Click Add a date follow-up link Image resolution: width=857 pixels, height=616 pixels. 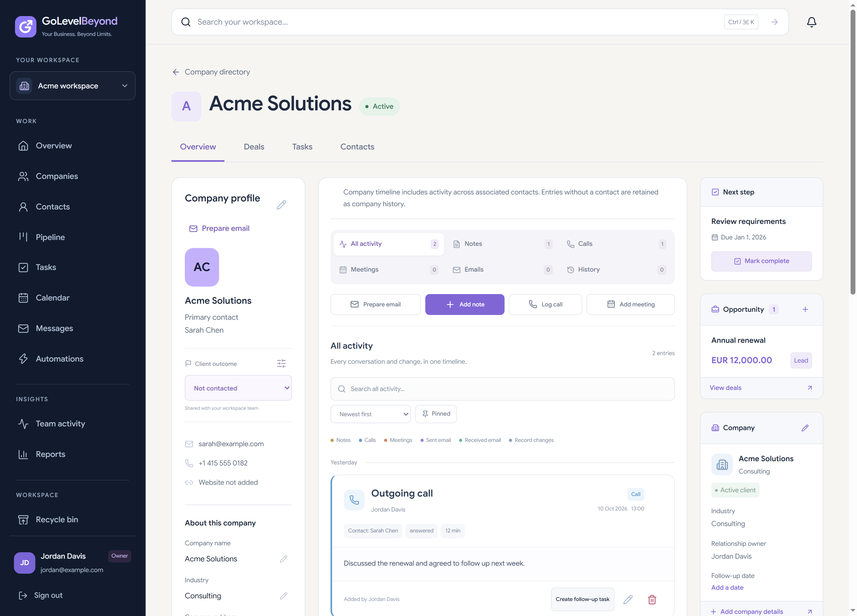[x=727, y=588]
